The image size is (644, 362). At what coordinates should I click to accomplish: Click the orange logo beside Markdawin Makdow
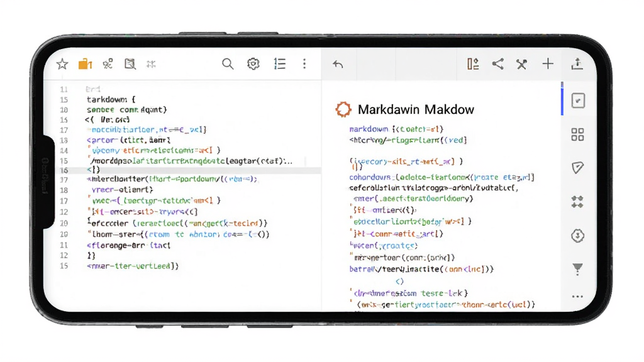coord(343,109)
